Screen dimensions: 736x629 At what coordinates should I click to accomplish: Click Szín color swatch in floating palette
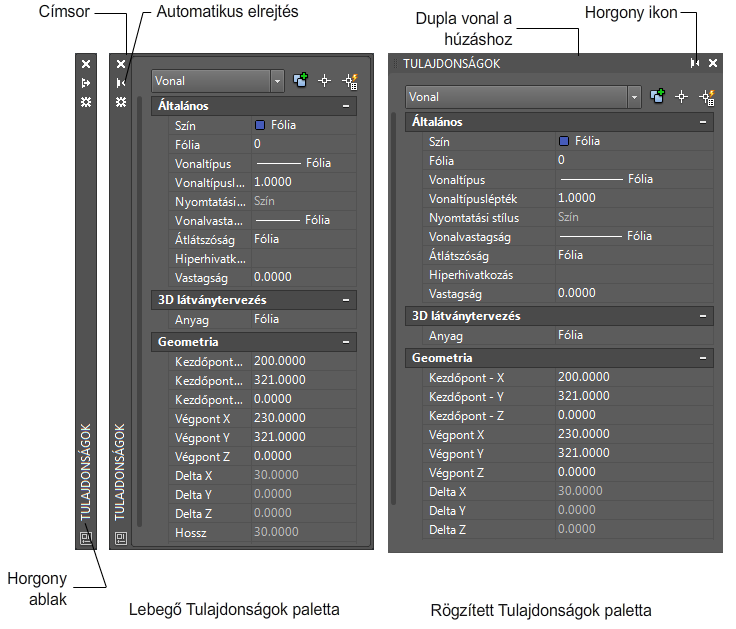(x=260, y=125)
